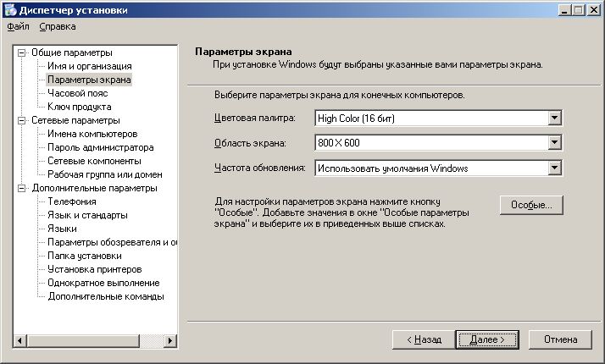Collapse the Сетевые параметры tree node
This screenshot has height=364, width=605.
tap(22, 120)
